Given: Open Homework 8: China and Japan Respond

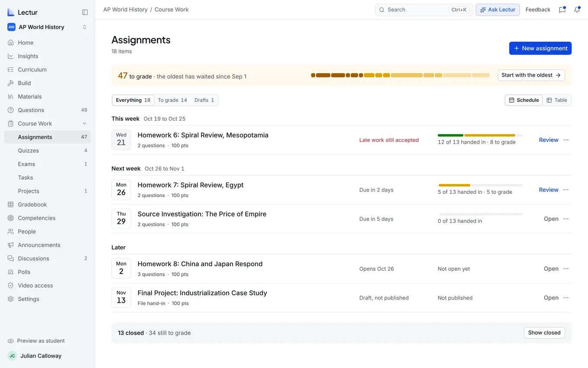Looking at the screenshot, I should [200, 264].
